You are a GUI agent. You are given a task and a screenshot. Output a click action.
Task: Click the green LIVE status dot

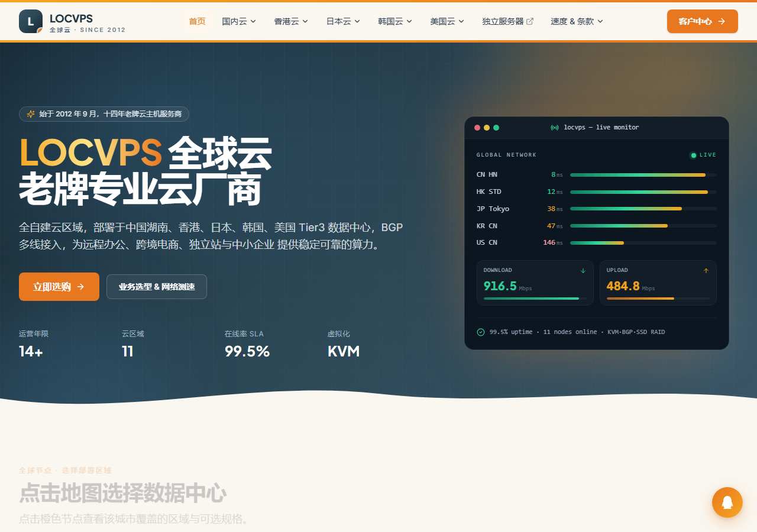pos(693,155)
